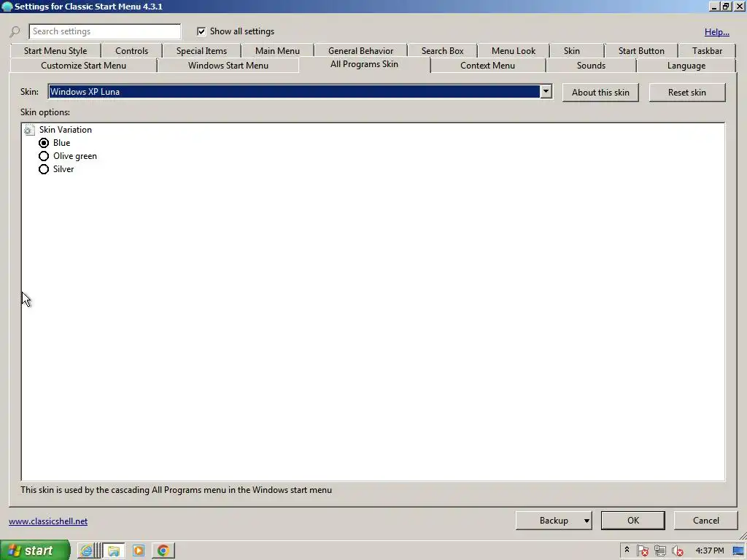
Task: Click About this skin button
Action: click(600, 93)
